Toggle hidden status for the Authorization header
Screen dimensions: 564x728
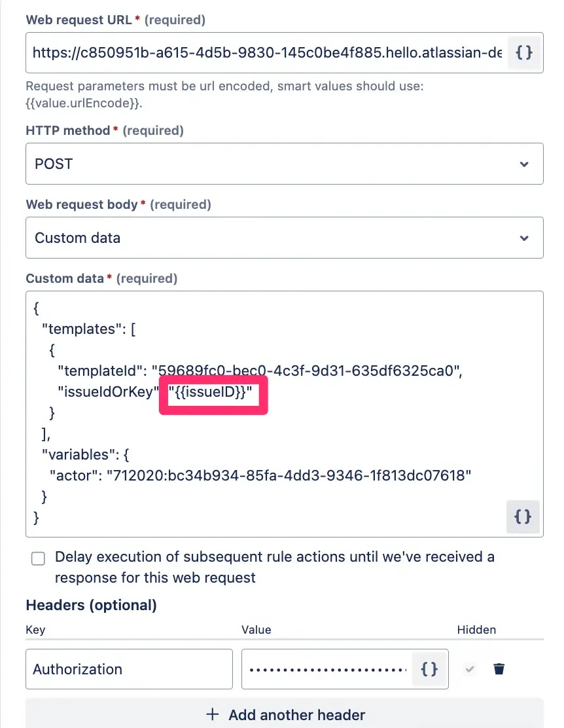[x=470, y=668]
